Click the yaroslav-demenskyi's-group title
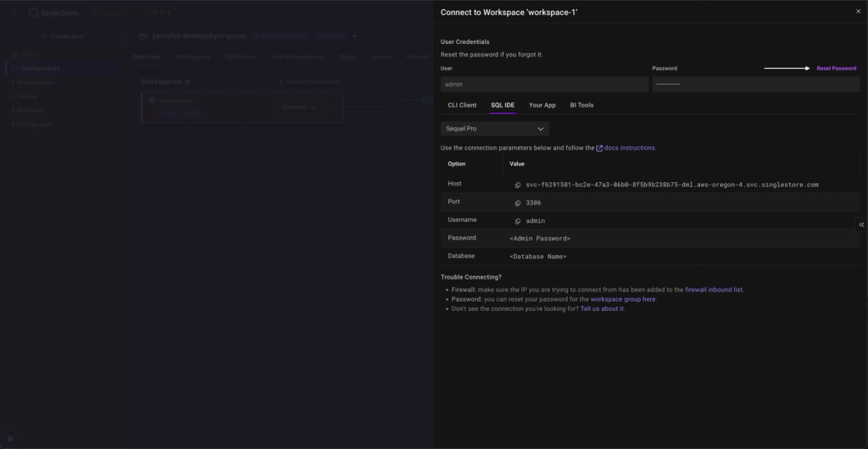Screen dimensions: 868x449 [198, 36]
